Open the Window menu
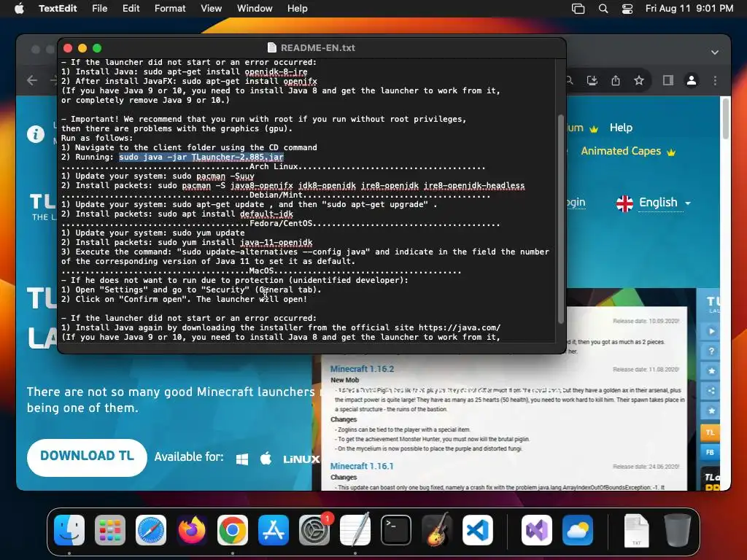The image size is (747, 560). pyautogui.click(x=255, y=9)
